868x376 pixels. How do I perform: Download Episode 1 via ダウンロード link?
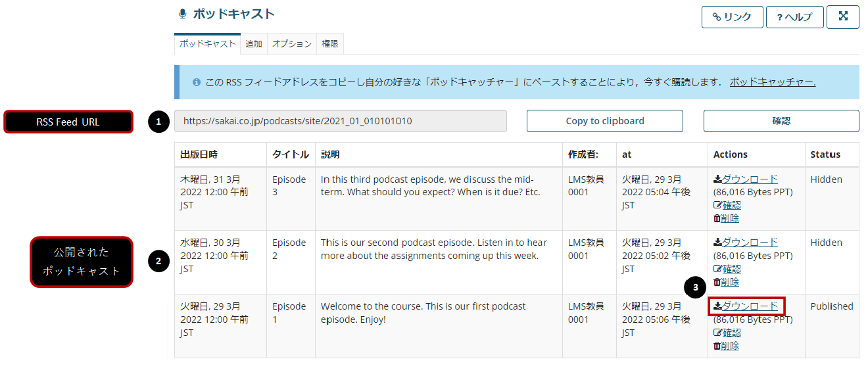[x=750, y=306]
